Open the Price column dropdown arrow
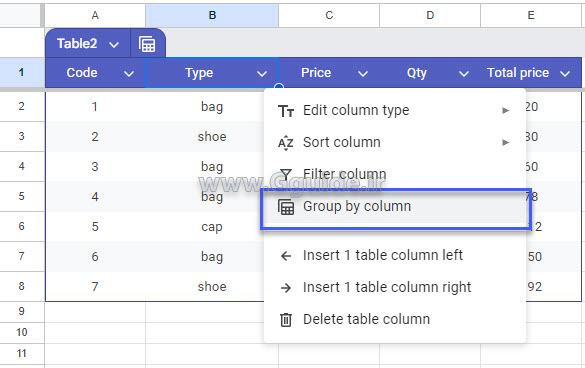The height and width of the screenshot is (368, 585). [x=363, y=74]
